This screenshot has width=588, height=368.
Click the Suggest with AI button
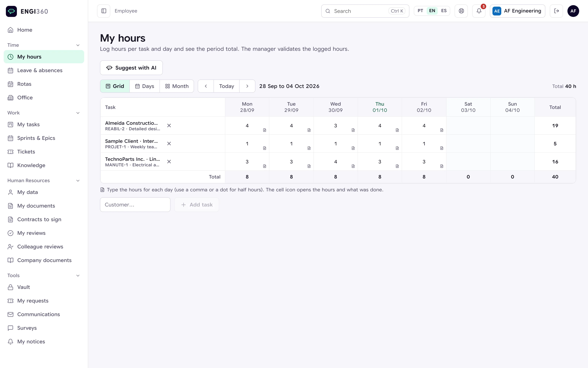coord(131,68)
